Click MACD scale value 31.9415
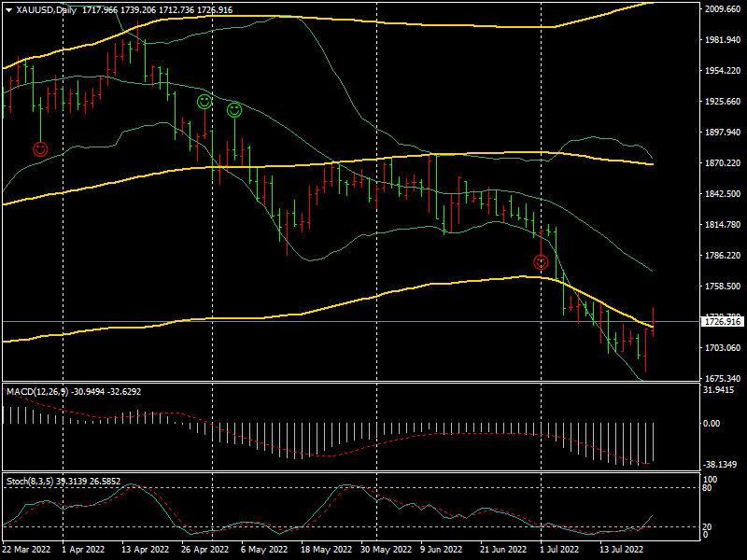This screenshot has height=560, width=747. pyautogui.click(x=718, y=390)
